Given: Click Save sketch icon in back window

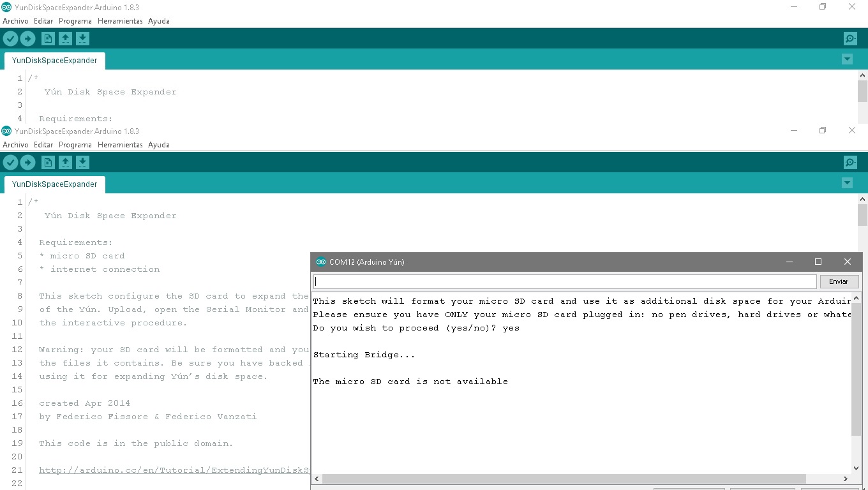Looking at the screenshot, I should click(82, 39).
